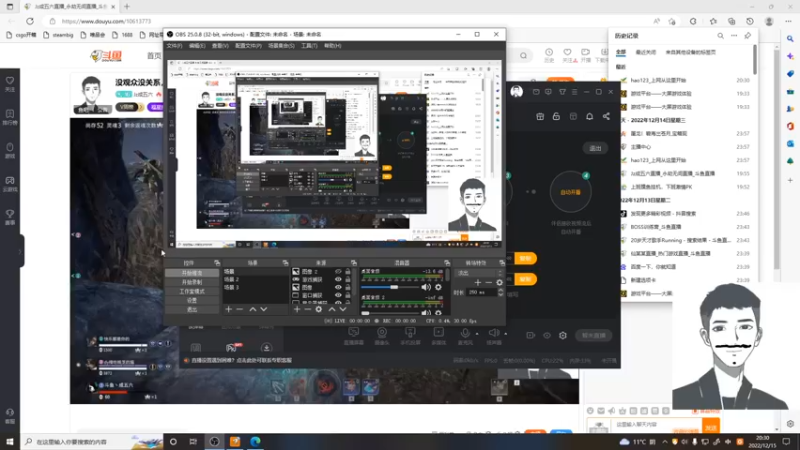Adjust the 桌面音频 volume slider
This screenshot has height=450, width=800.
[389, 287]
